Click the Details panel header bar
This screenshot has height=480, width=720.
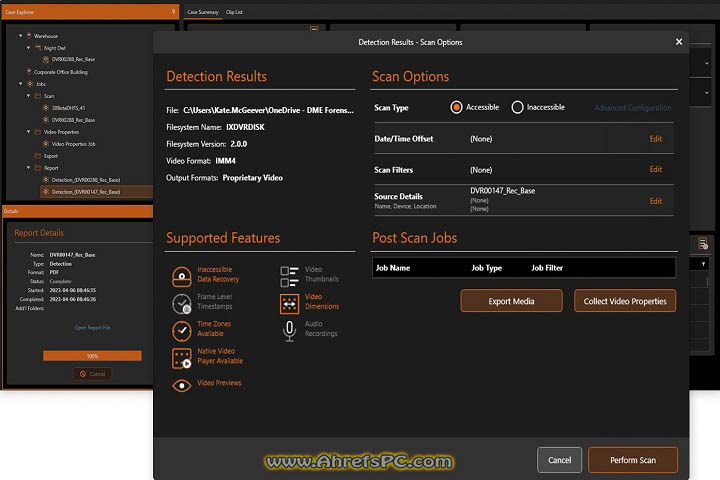[x=78, y=211]
